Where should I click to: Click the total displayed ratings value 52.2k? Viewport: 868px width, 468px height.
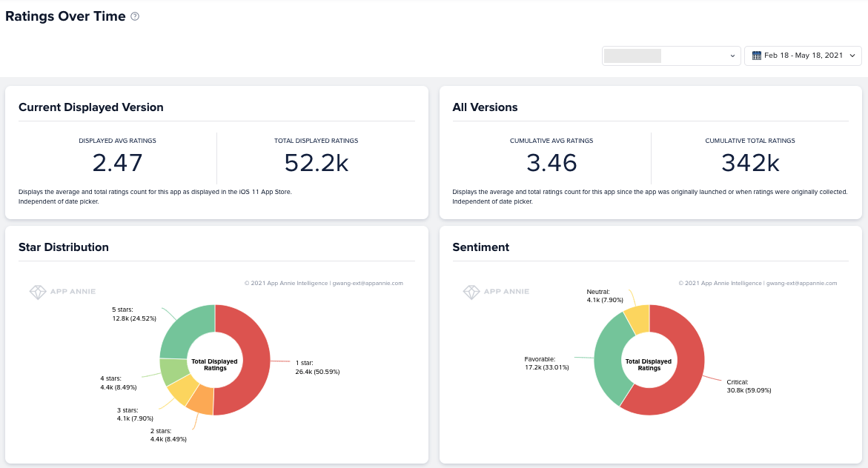point(316,163)
